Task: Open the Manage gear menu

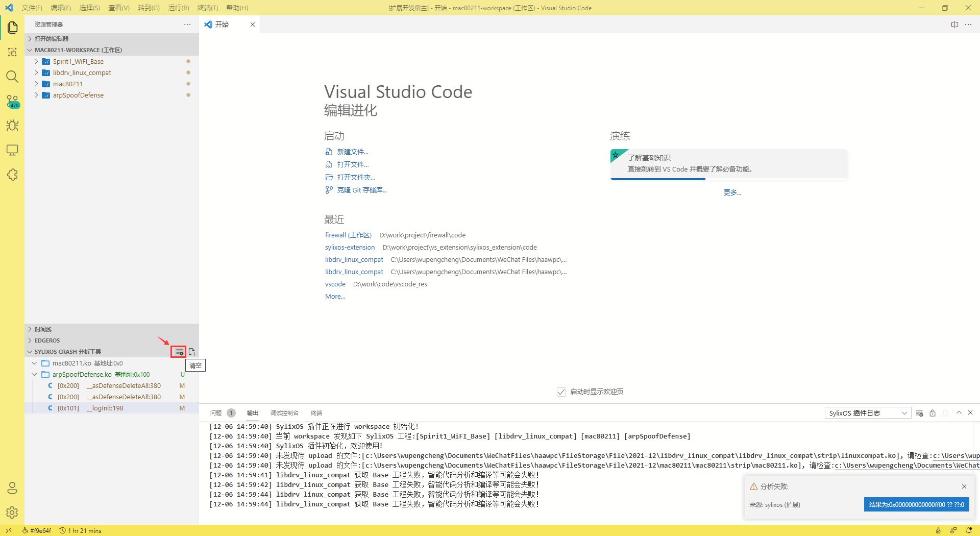Action: coord(12,513)
